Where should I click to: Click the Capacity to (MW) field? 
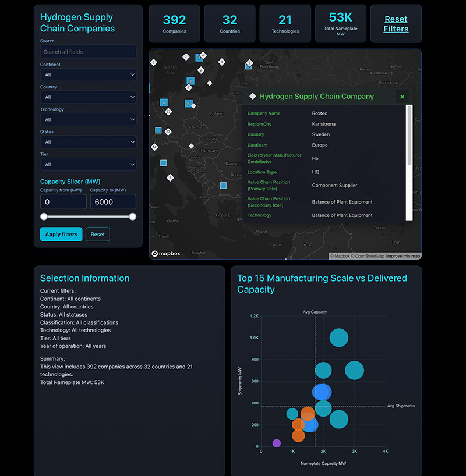pyautogui.click(x=112, y=202)
